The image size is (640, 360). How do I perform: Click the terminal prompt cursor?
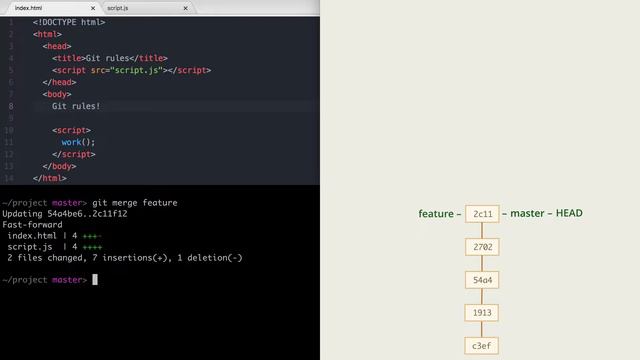(95, 280)
